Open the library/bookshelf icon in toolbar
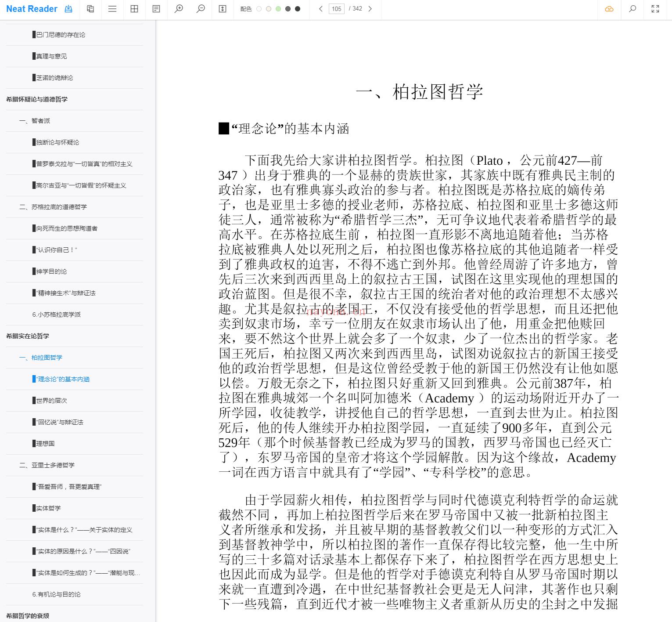 point(90,9)
